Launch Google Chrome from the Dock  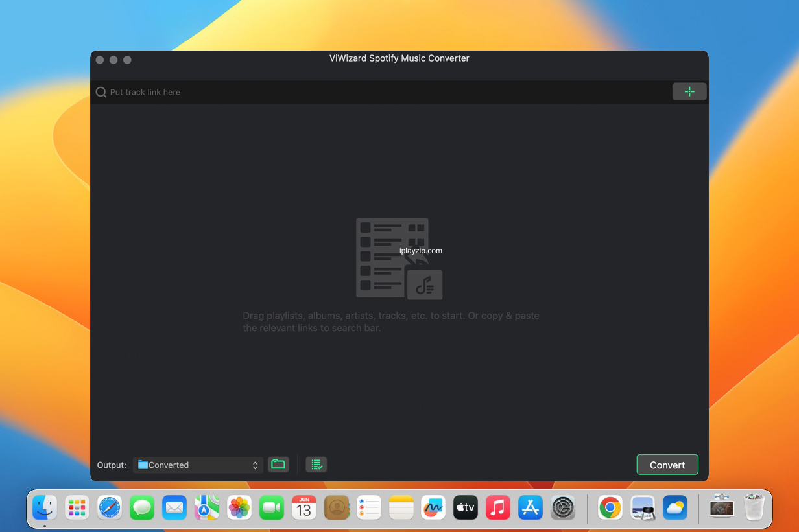pos(610,508)
